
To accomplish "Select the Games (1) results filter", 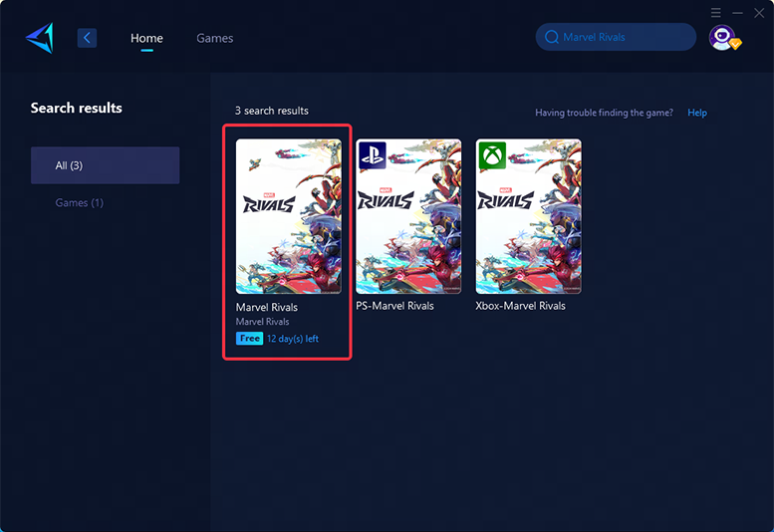I will (x=80, y=203).
